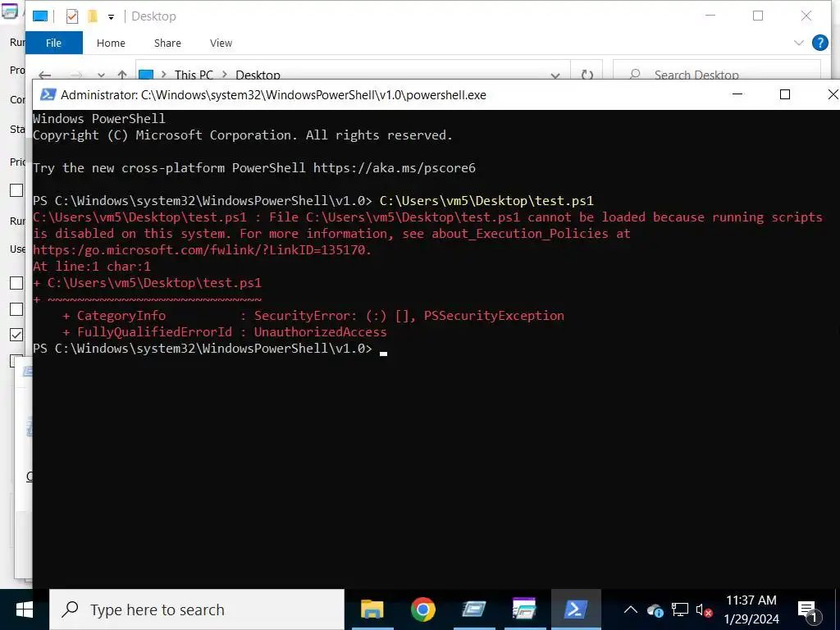Image resolution: width=840 pixels, height=630 pixels.
Task: Expand the address bar history dropdown
Action: pos(555,75)
